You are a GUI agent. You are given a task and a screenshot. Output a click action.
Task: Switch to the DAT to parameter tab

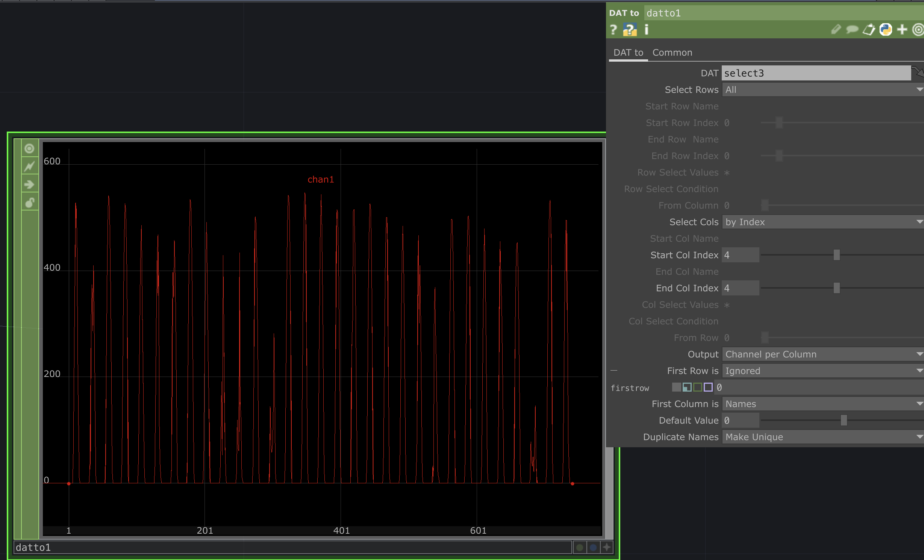(628, 53)
